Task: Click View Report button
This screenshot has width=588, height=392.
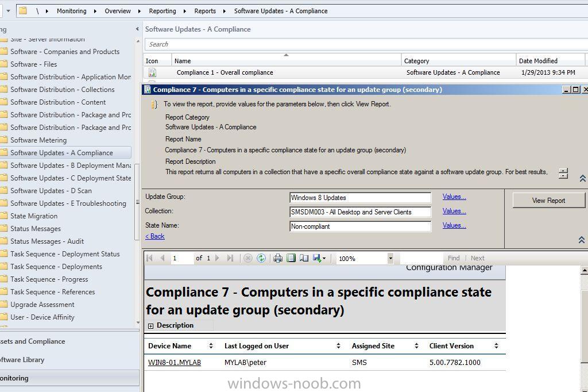Action: click(x=548, y=201)
